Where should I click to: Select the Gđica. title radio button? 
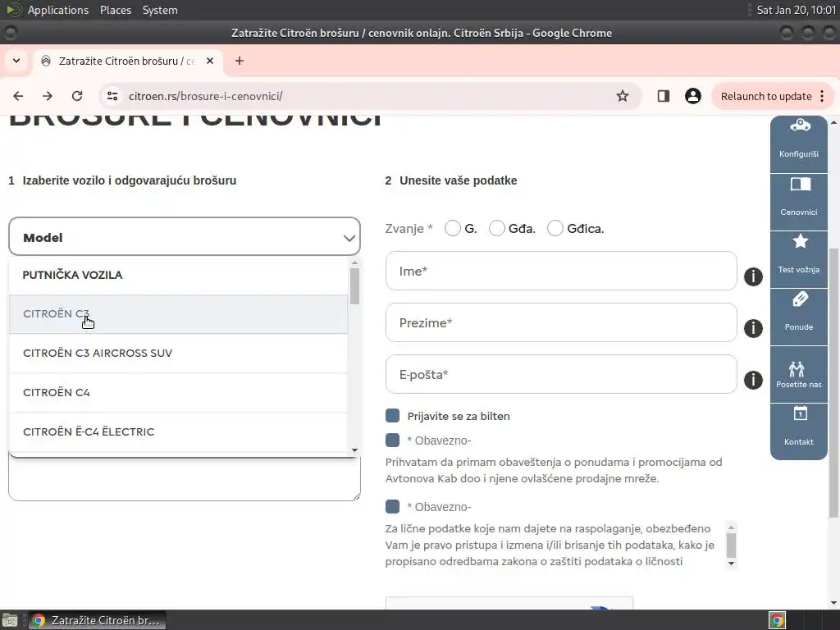(555, 228)
